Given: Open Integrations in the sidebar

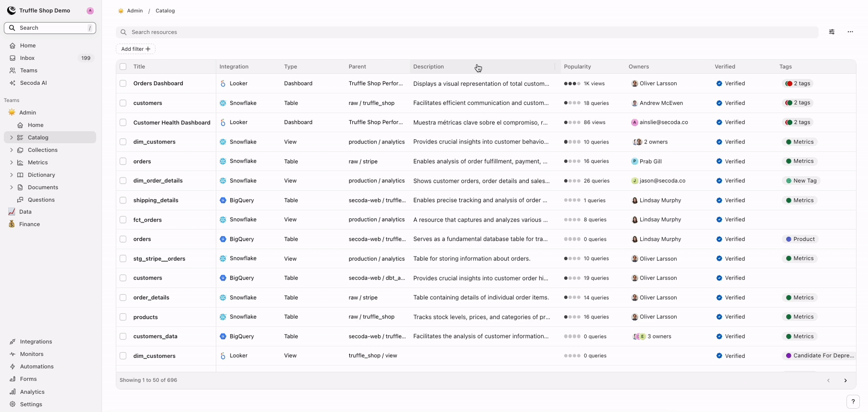Looking at the screenshot, I should [36, 342].
